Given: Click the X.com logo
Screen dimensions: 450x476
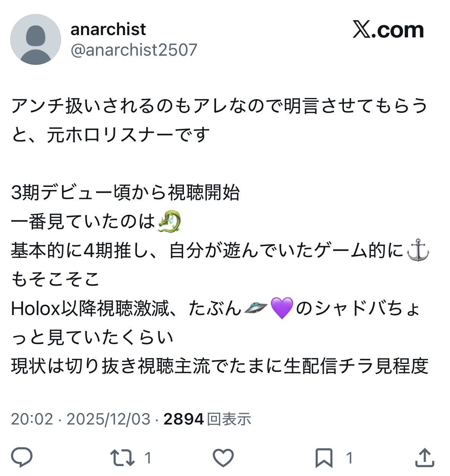Looking at the screenshot, I should (388, 30).
